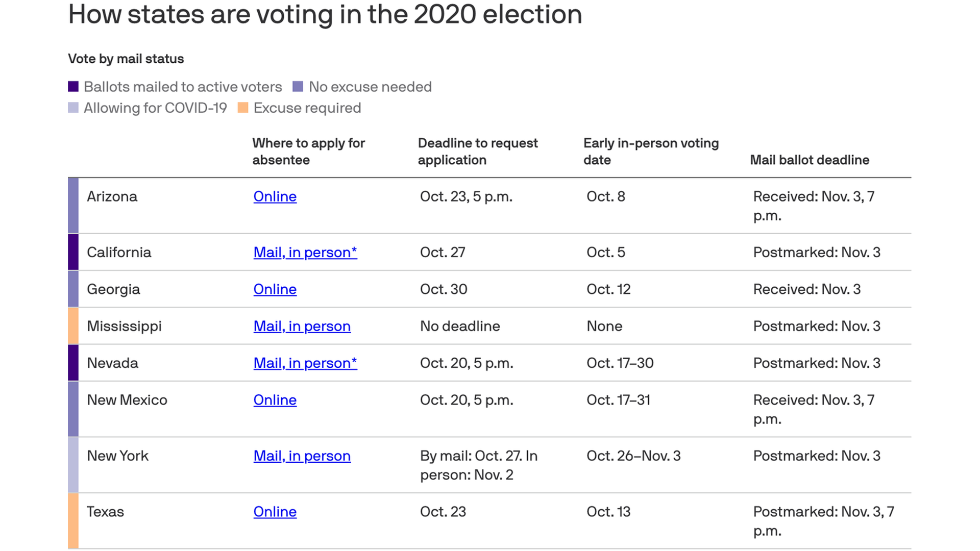This screenshot has height=551, width=980.
Task: Follow Texas's Online application link
Action: pos(275,512)
